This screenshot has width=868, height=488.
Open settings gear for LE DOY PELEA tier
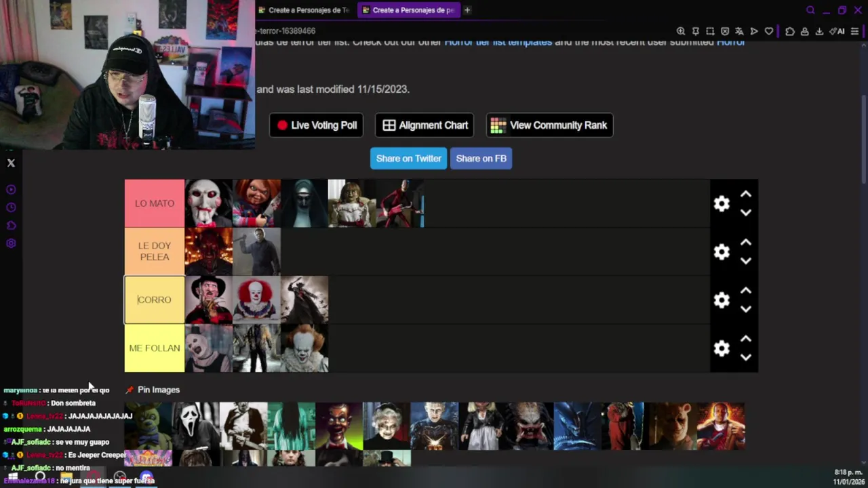[x=722, y=251]
